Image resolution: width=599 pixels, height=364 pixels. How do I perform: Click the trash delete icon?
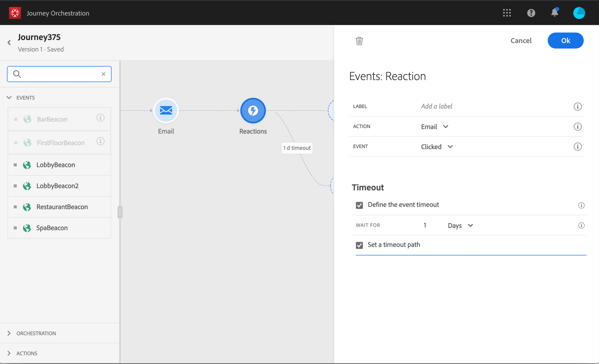(359, 41)
